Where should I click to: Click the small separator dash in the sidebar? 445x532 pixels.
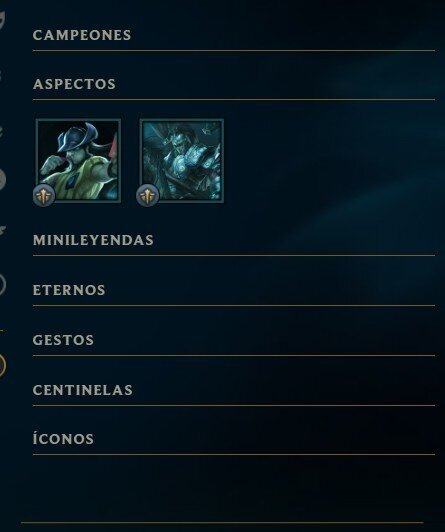point(1,330)
